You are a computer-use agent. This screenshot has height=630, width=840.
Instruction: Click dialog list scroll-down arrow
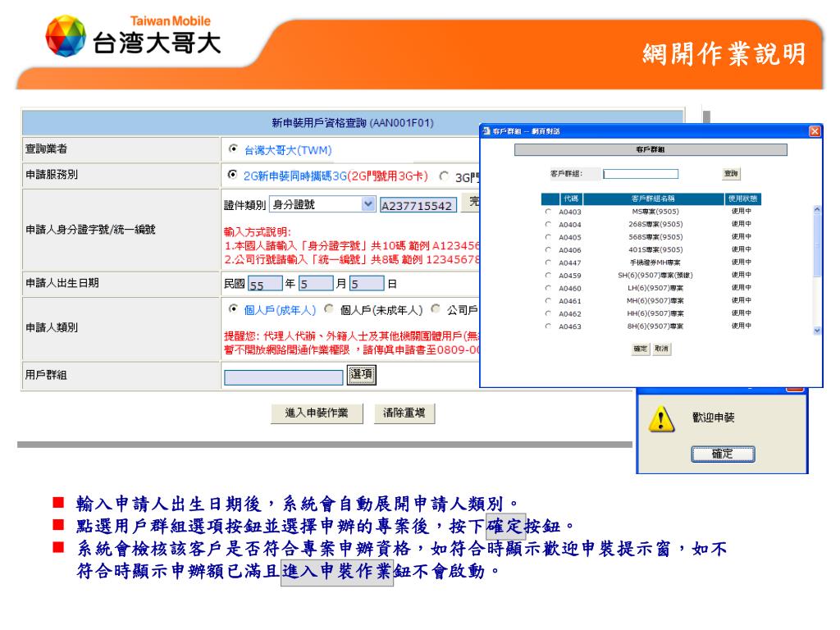pyautogui.click(x=817, y=331)
